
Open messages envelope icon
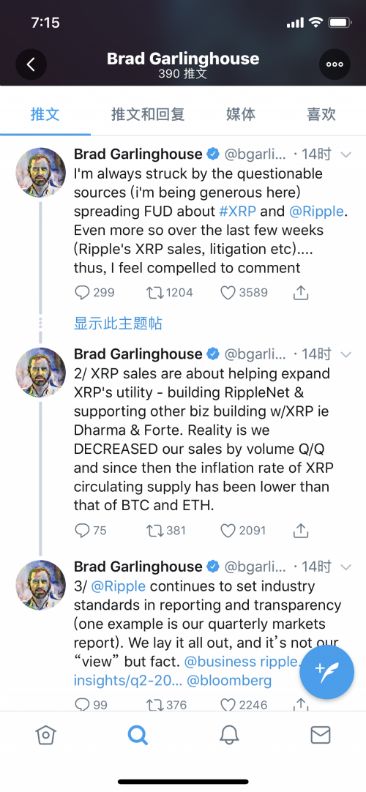[x=320, y=735]
